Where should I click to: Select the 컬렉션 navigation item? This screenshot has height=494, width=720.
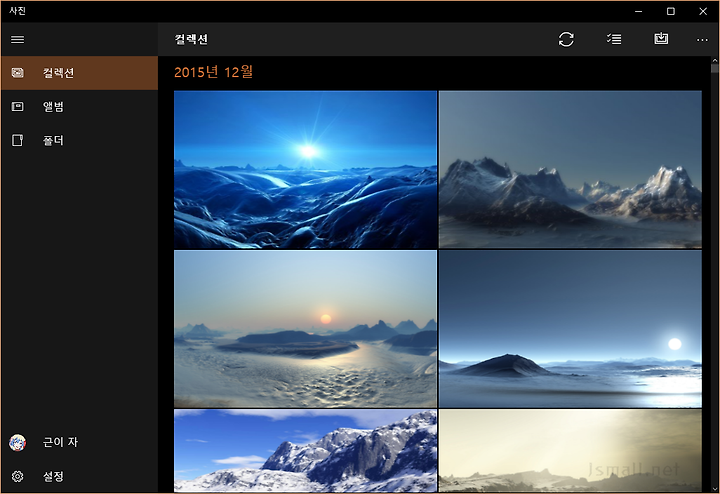(x=79, y=73)
